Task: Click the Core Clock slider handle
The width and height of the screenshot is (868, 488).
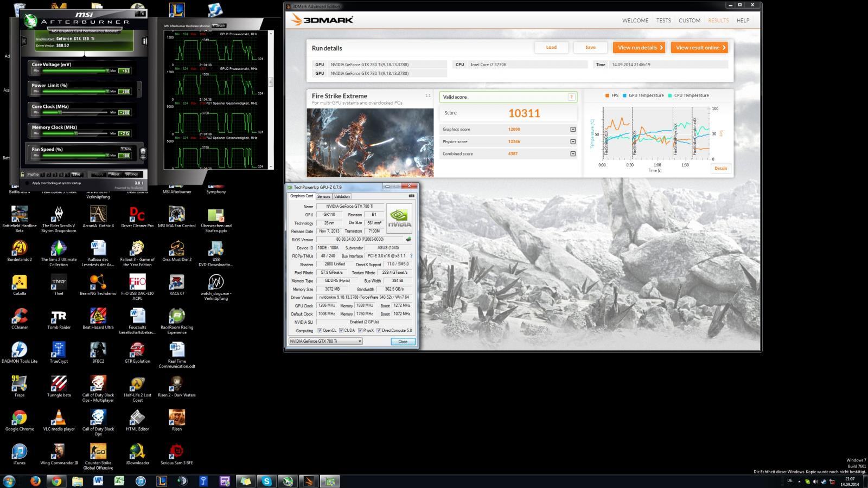Action: pyautogui.click(x=60, y=112)
